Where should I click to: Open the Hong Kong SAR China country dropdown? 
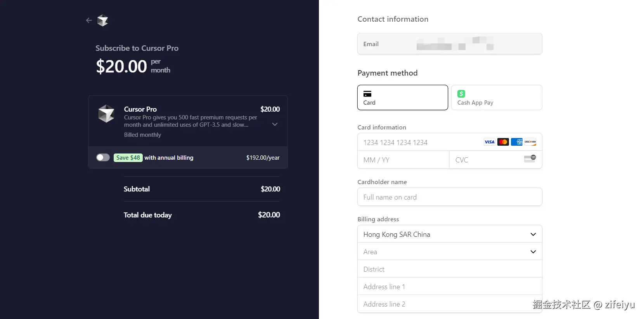(450, 234)
